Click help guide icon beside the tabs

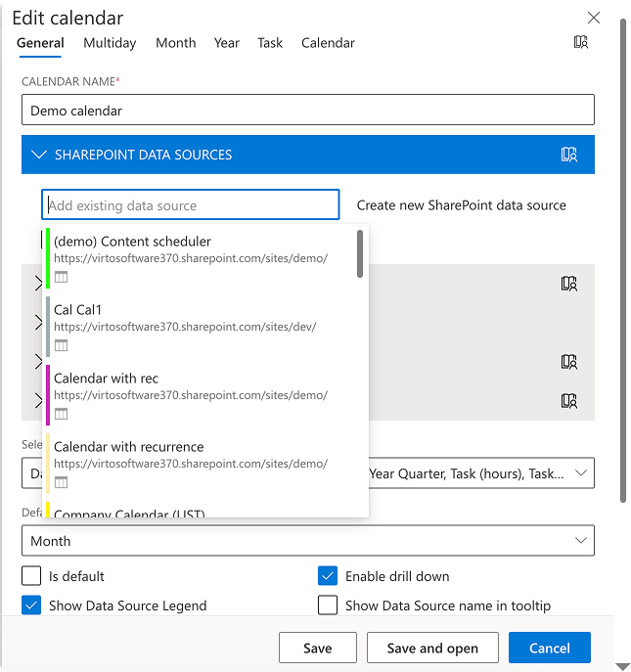coord(581,42)
